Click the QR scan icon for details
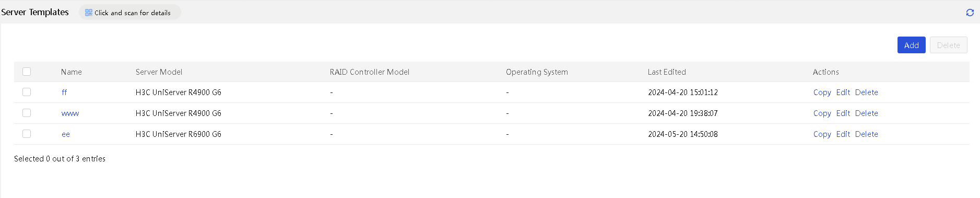 tap(89, 13)
